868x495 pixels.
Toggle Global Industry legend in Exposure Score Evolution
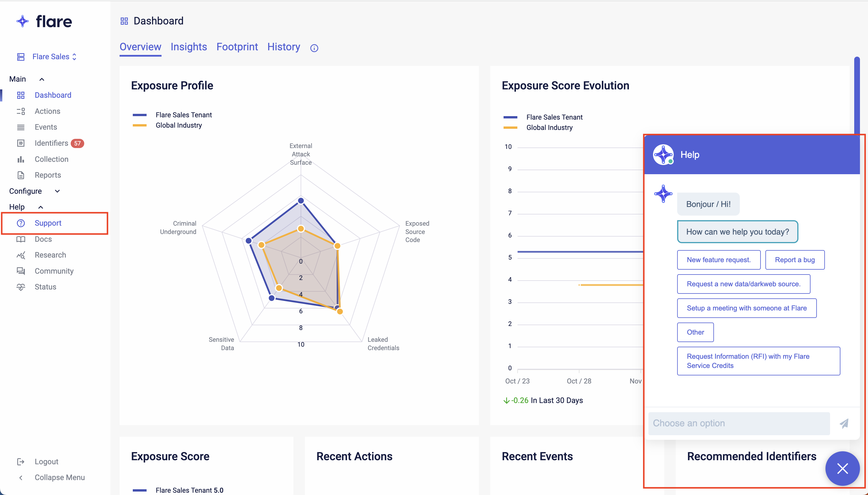(549, 128)
